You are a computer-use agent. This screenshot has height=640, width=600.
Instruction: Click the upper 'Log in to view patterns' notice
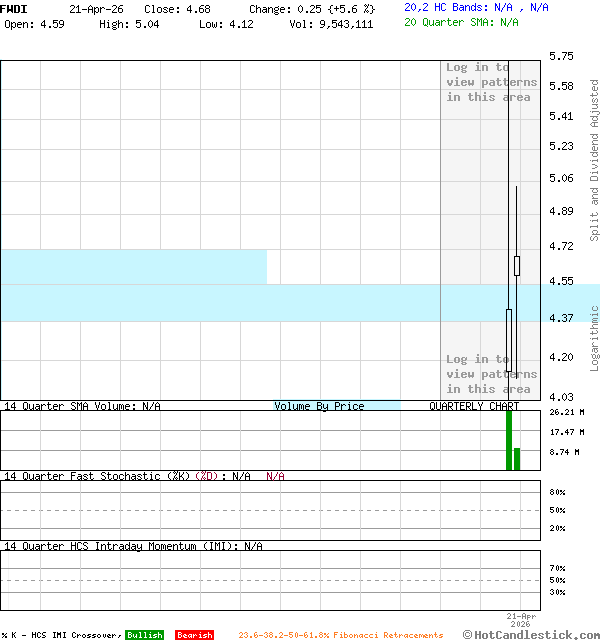(x=491, y=82)
